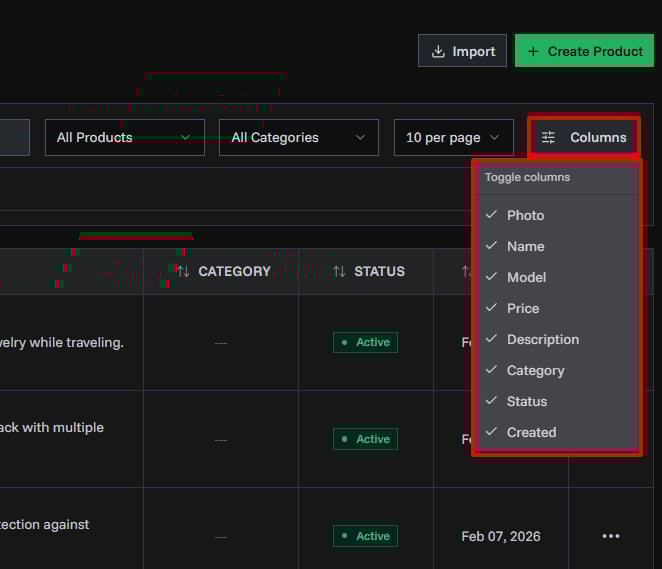Click the chevron on 10 per page

[x=494, y=138]
